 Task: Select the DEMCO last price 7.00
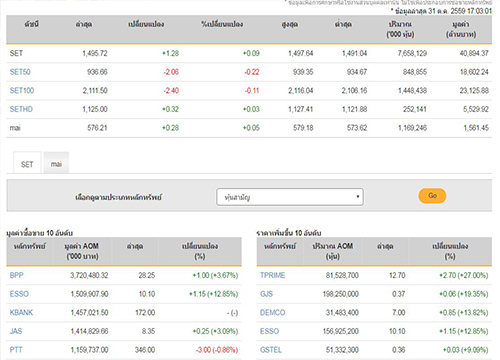pos(399,313)
